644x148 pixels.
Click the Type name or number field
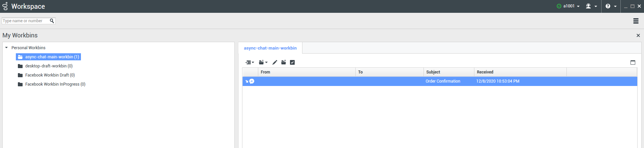[25, 21]
